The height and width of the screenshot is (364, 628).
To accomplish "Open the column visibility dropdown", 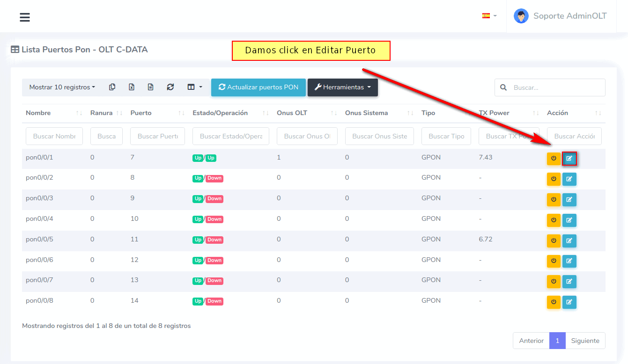I will click(195, 87).
